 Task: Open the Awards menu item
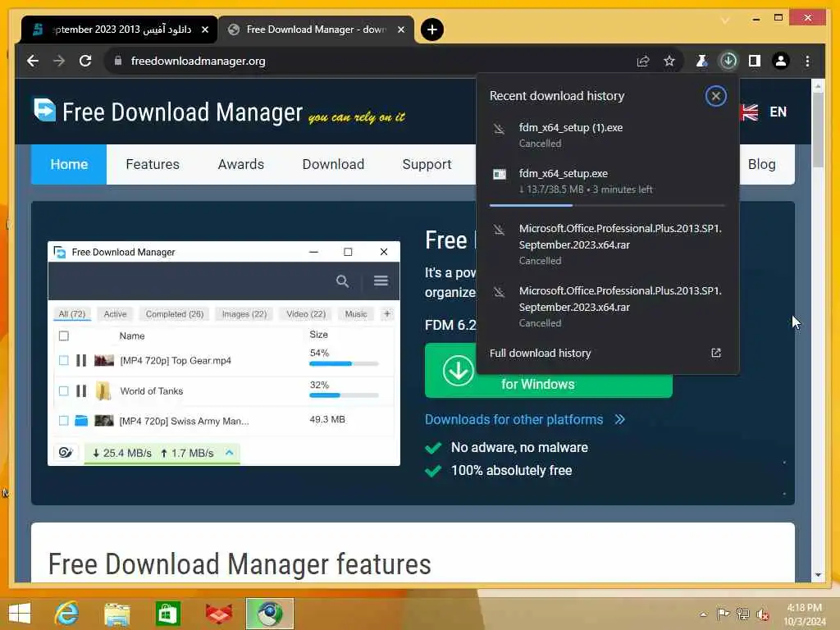(241, 164)
